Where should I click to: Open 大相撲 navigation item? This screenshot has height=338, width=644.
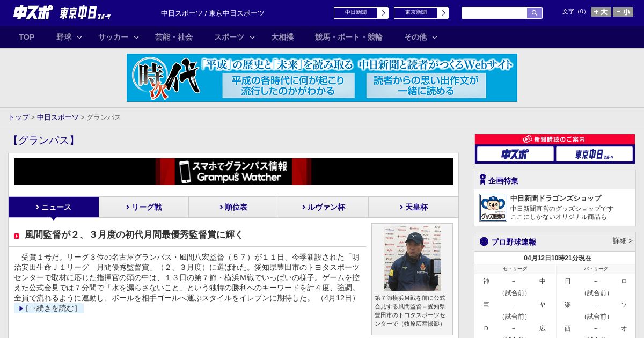[282, 37]
